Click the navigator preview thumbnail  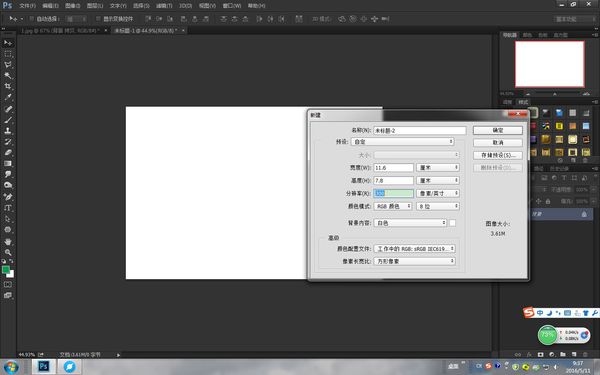(549, 64)
